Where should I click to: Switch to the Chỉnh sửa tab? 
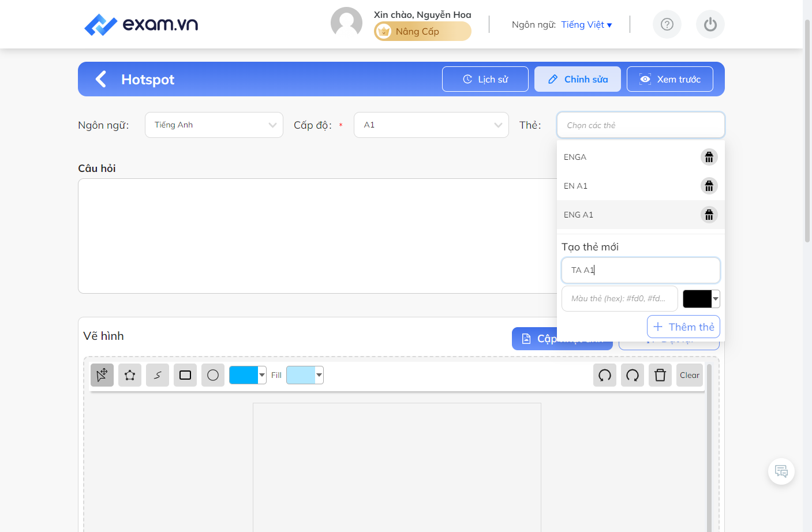click(x=578, y=79)
